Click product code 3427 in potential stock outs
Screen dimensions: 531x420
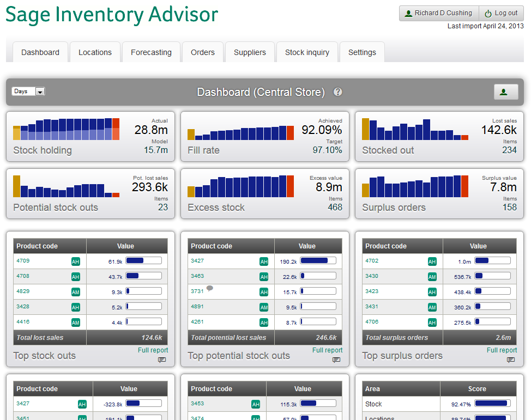[197, 261]
